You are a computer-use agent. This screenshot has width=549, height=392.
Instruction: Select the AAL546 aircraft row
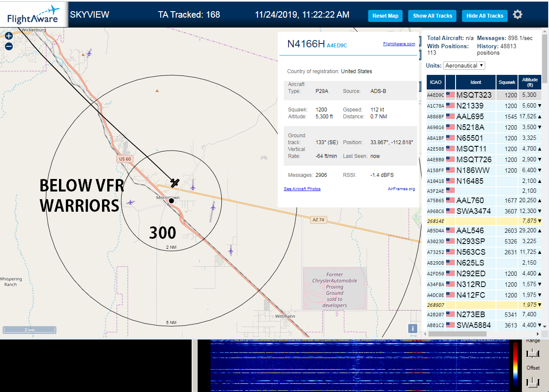pyautogui.click(x=484, y=231)
